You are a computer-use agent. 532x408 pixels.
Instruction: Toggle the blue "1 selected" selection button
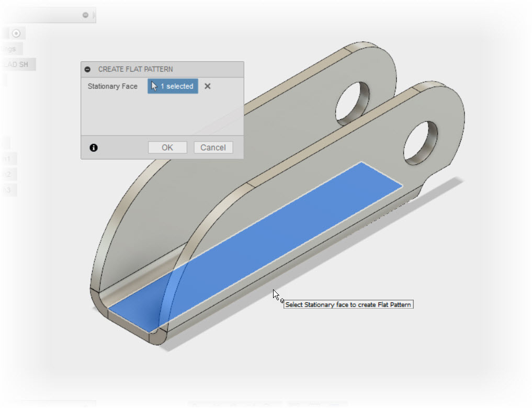[x=172, y=86]
